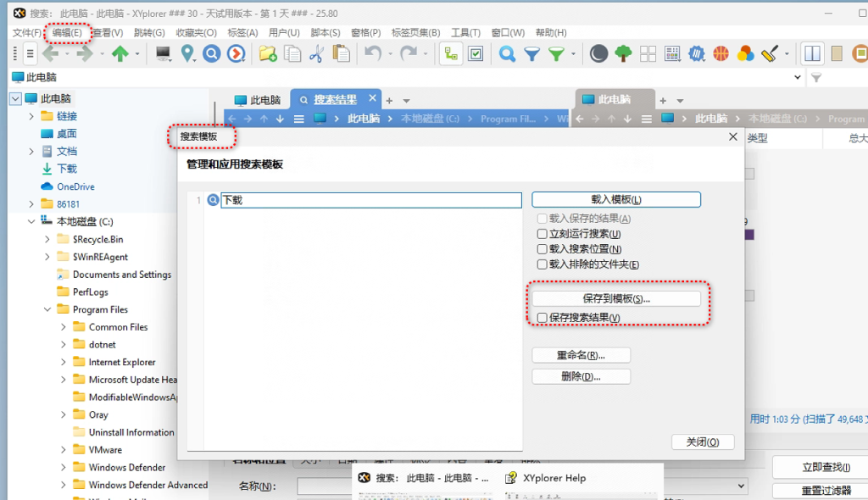Image resolution: width=868 pixels, height=500 pixels.
Task: Open the 编辑(E) menu
Action: pyautogui.click(x=66, y=32)
